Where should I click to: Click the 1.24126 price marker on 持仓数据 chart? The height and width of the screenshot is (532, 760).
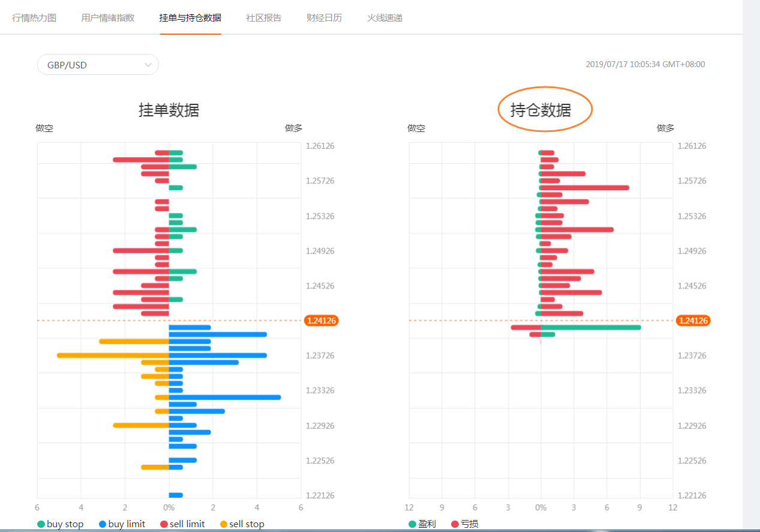[693, 321]
